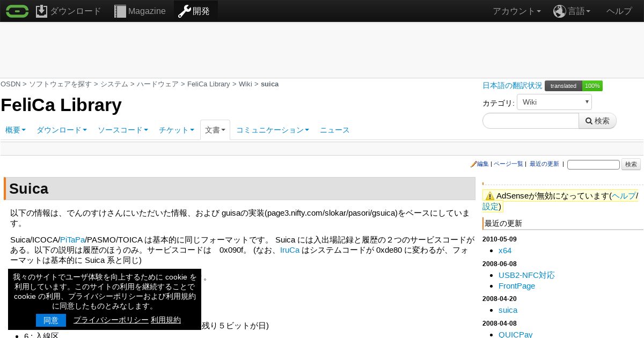Open the PiTaPa wiki link
The image size is (644, 338).
72,240
